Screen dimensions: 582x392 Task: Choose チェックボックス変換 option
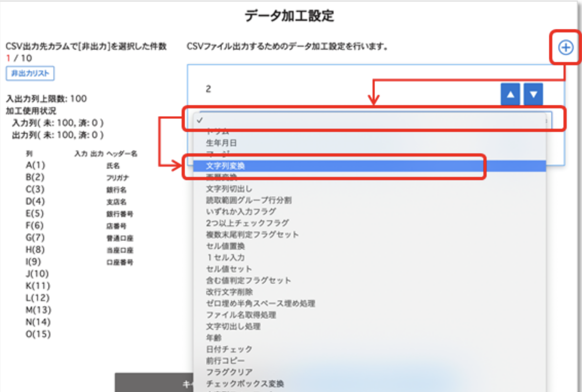(245, 383)
